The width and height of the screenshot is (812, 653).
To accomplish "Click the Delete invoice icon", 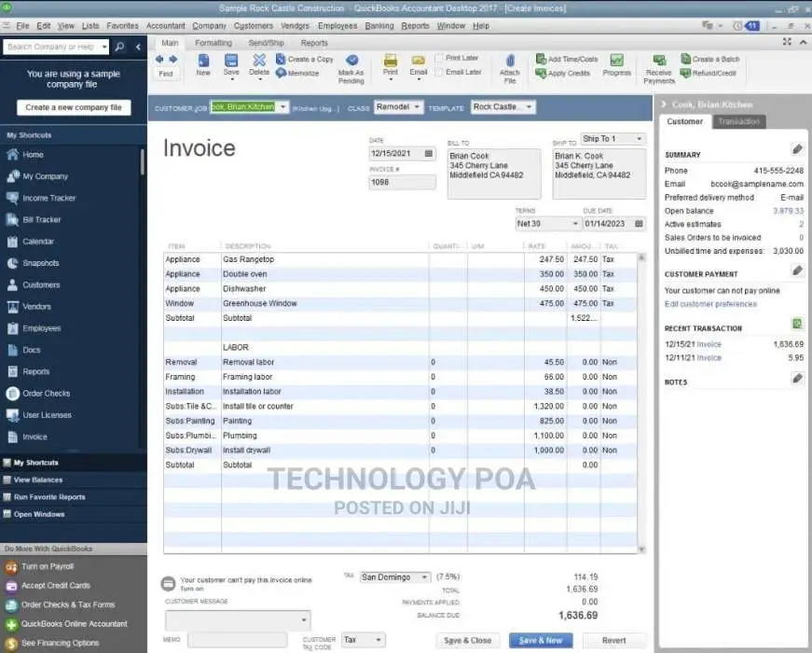I will coord(259,60).
